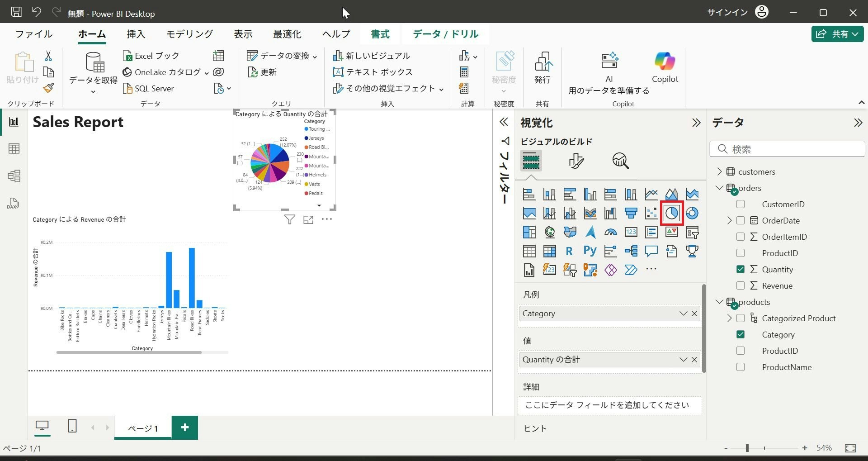
Task: Click the format painter brush icon
Action: [48, 88]
